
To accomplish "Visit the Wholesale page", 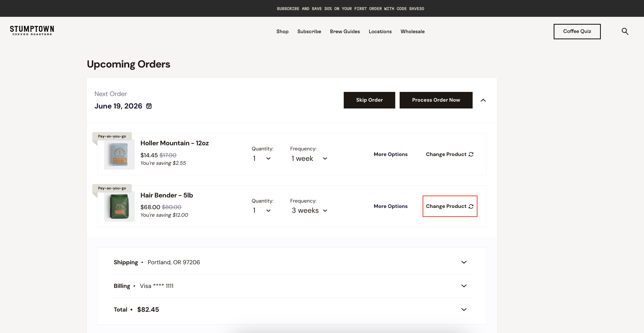I will [413, 31].
